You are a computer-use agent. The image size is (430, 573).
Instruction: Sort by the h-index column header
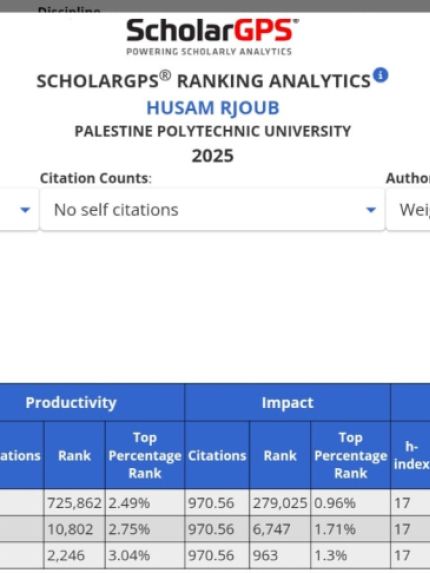click(x=411, y=455)
